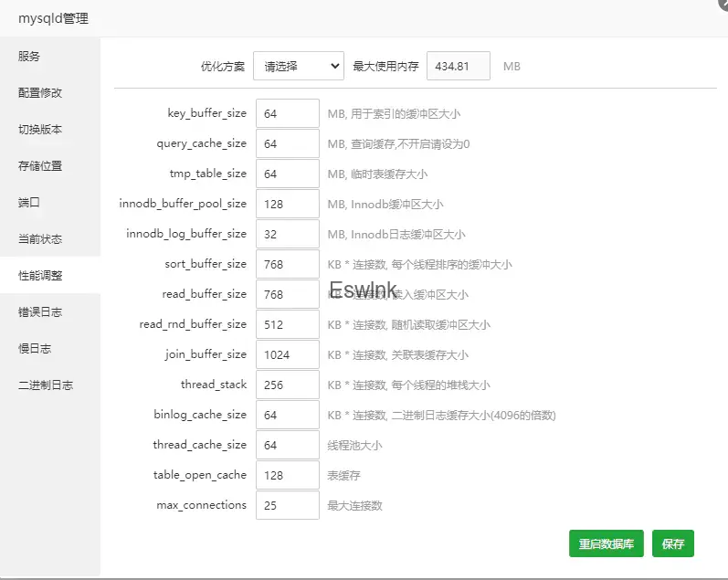The width and height of the screenshot is (728, 580).
Task: Focus the thread_stack input box
Action: tap(287, 385)
